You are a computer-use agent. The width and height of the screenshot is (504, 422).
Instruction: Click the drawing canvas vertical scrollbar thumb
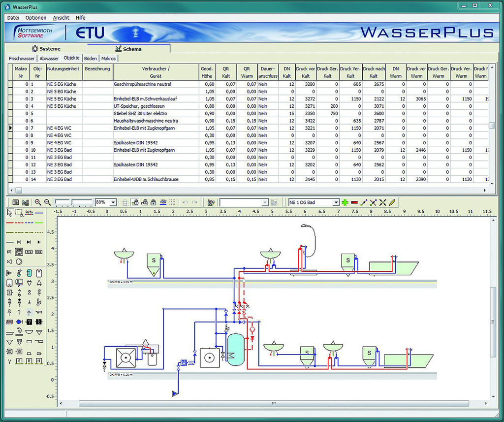493,322
